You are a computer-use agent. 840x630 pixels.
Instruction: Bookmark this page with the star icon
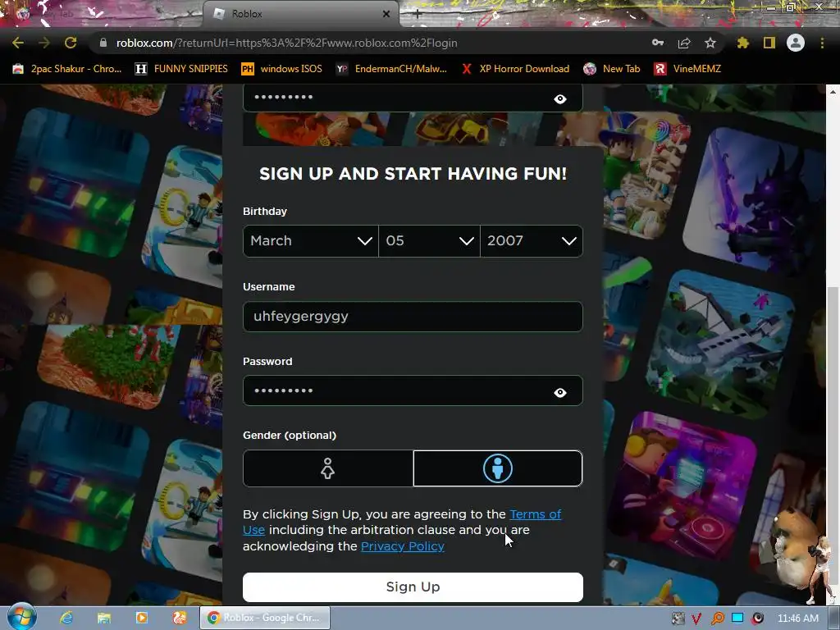(710, 43)
